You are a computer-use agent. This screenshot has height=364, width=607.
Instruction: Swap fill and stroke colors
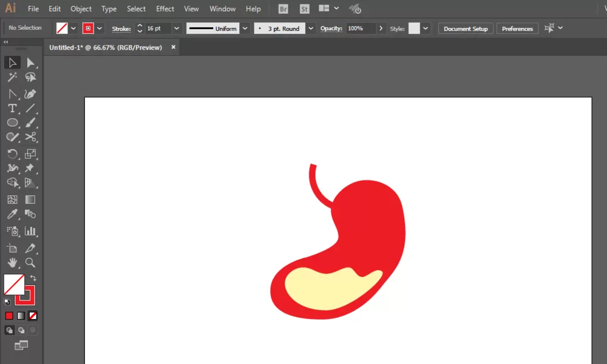[33, 278]
